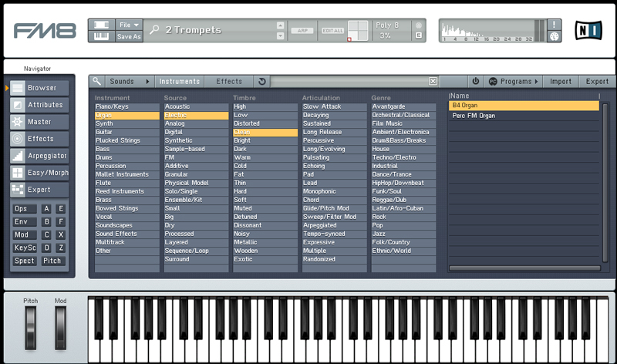The width and height of the screenshot is (617, 364).
Task: Click the 2 Trompets preset name
Action: point(194,30)
